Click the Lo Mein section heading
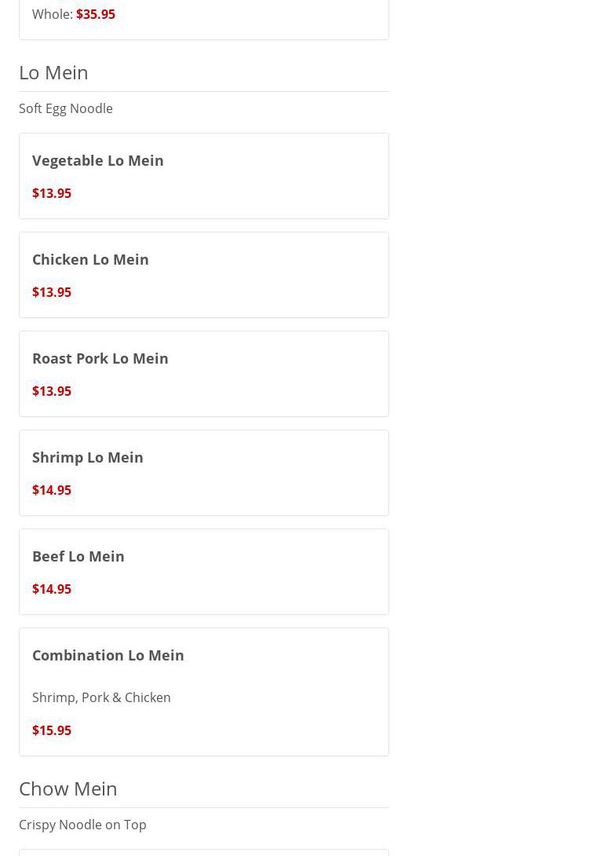Image resolution: width=616 pixels, height=856 pixels. pyautogui.click(x=53, y=72)
